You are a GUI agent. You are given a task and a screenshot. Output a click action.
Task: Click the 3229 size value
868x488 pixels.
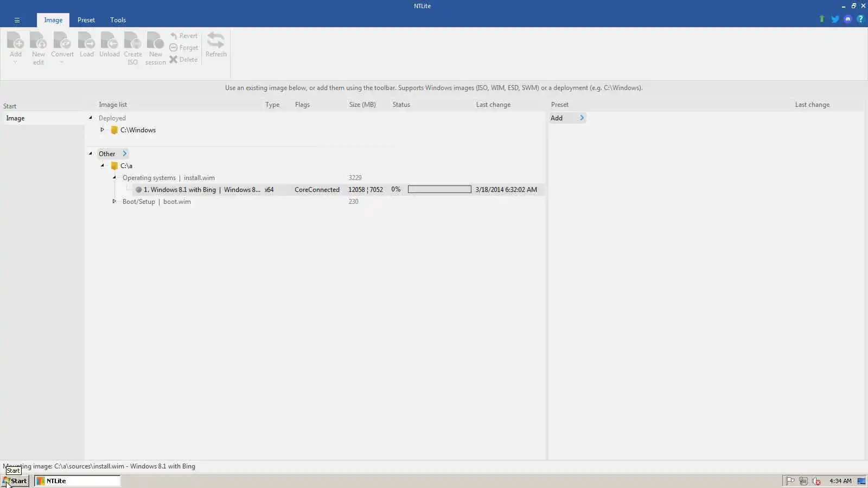coord(355,178)
